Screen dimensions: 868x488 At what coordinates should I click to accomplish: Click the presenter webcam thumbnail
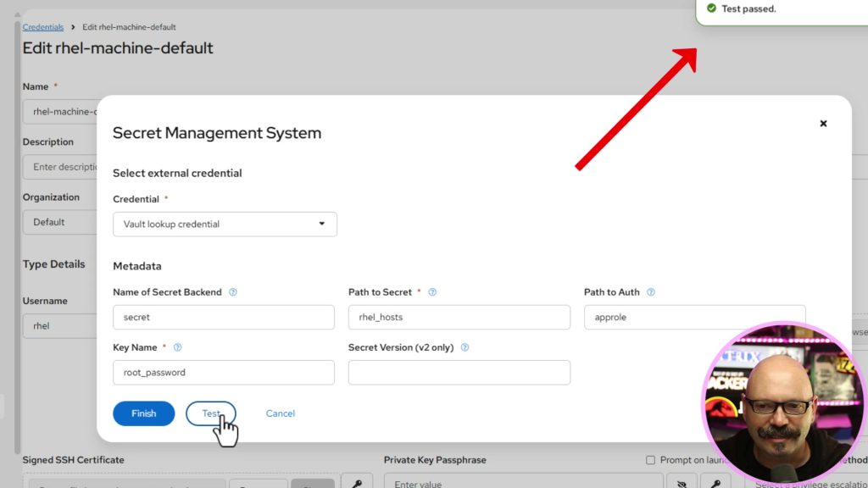pyautogui.click(x=783, y=404)
